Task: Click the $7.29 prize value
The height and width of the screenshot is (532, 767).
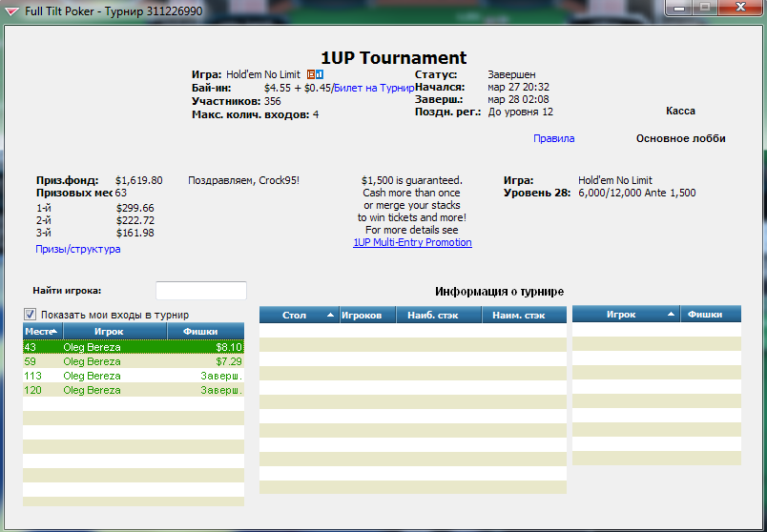Action: pos(229,361)
